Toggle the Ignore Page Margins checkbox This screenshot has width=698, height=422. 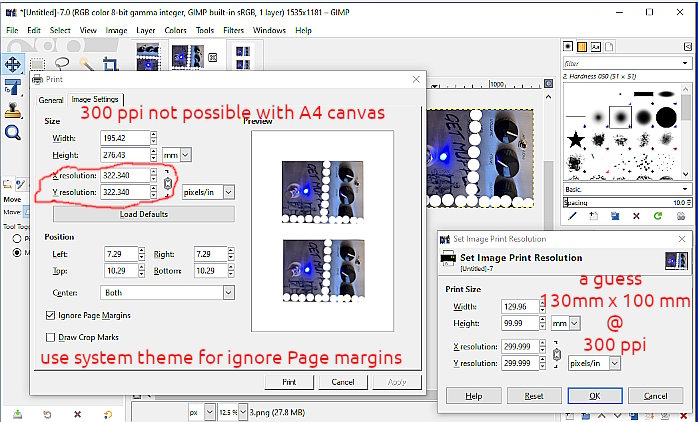click(50, 315)
